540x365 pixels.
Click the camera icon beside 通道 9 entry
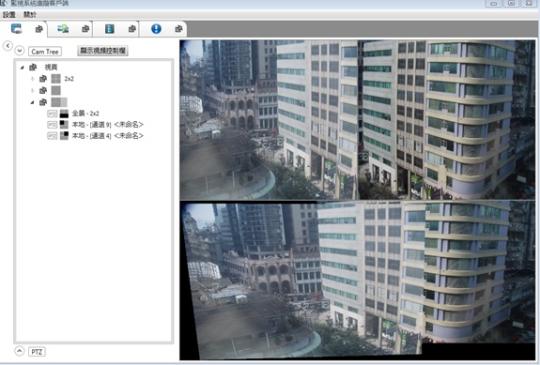52,125
